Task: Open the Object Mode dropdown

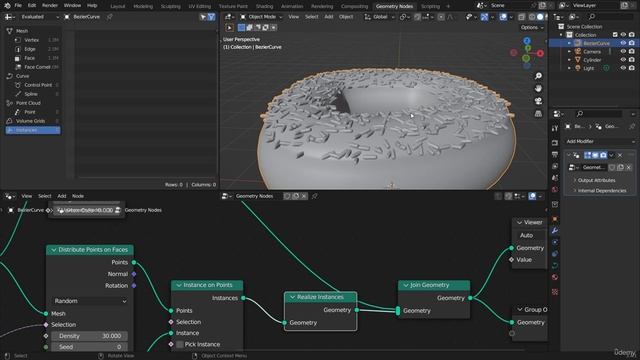Action: (261, 17)
